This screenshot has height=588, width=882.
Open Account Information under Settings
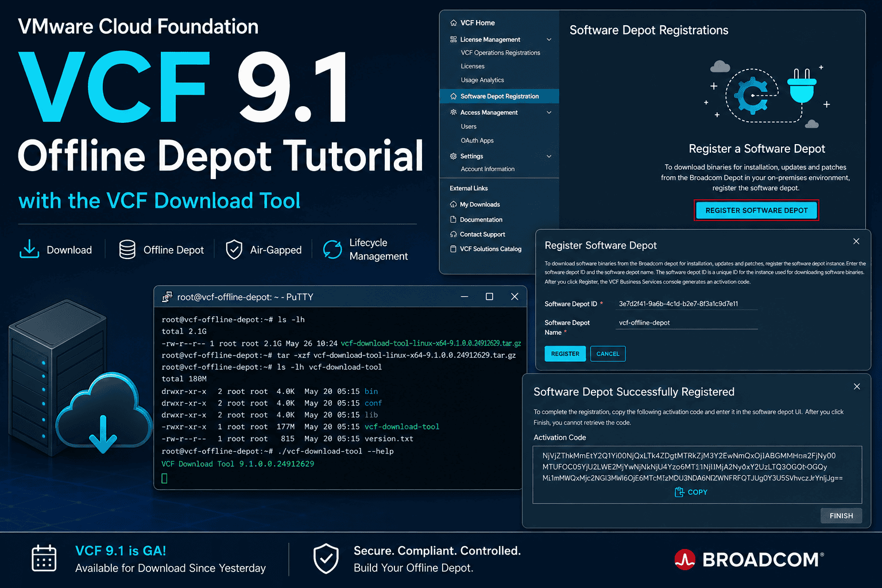pos(488,169)
